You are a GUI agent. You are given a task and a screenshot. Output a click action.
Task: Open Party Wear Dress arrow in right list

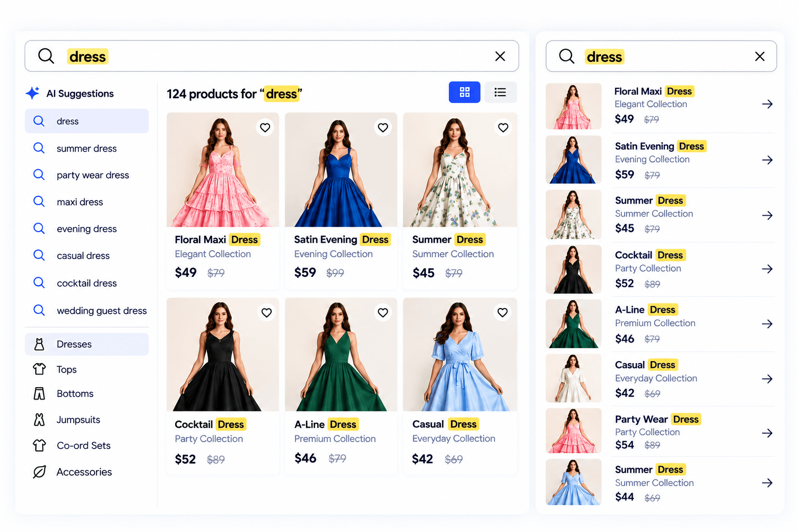click(767, 433)
